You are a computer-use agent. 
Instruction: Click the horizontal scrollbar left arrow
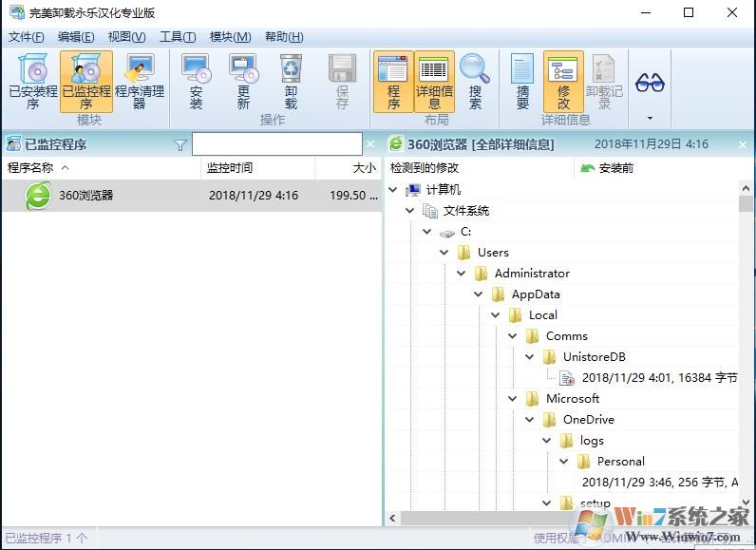coord(392,519)
